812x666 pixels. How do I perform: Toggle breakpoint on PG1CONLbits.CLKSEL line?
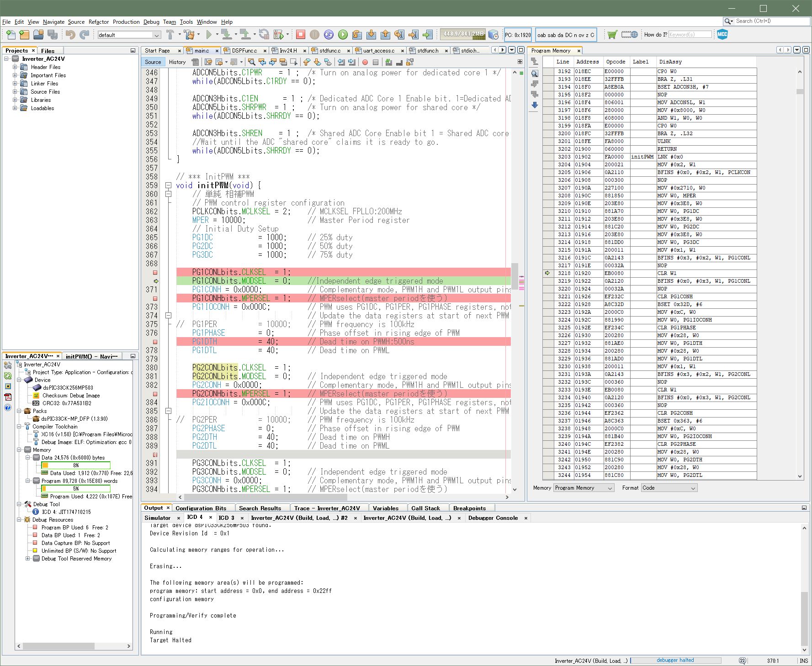point(155,272)
